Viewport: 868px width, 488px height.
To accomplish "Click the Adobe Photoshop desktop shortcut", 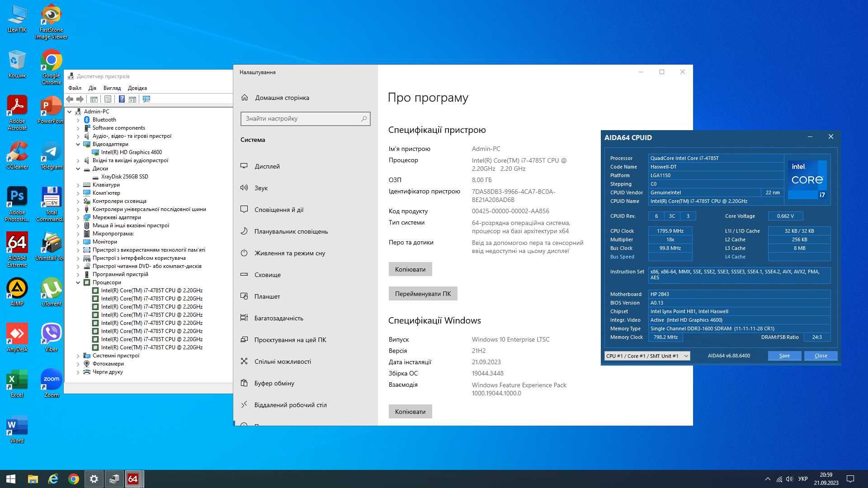I will pyautogui.click(x=17, y=204).
